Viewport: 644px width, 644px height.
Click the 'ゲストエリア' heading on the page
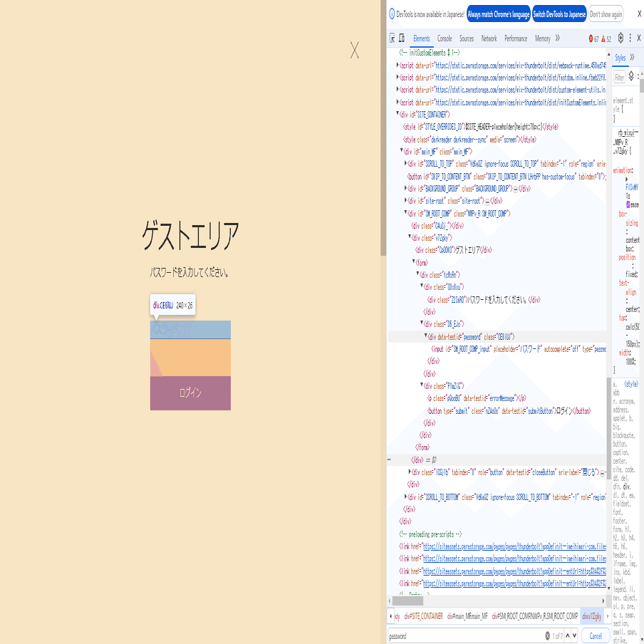click(190, 236)
